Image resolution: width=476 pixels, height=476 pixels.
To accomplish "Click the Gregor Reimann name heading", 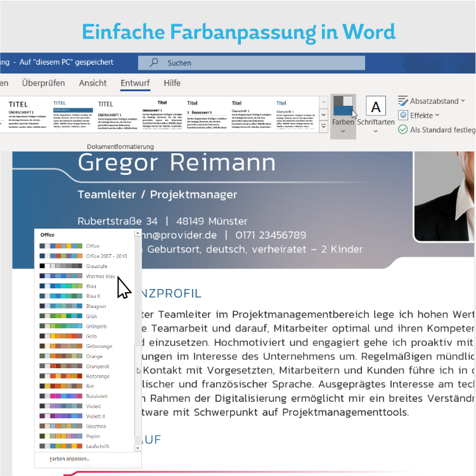I will tap(177, 162).
